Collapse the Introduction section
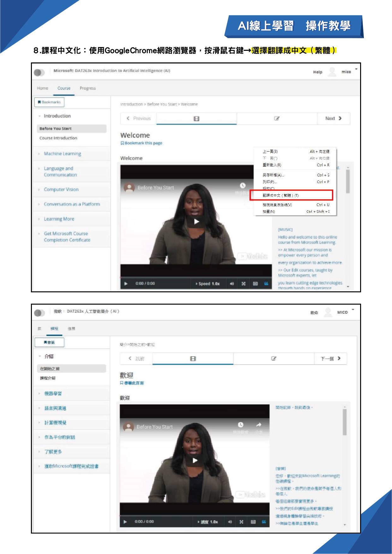The width and height of the screenshot is (392, 554). pyautogui.click(x=57, y=116)
